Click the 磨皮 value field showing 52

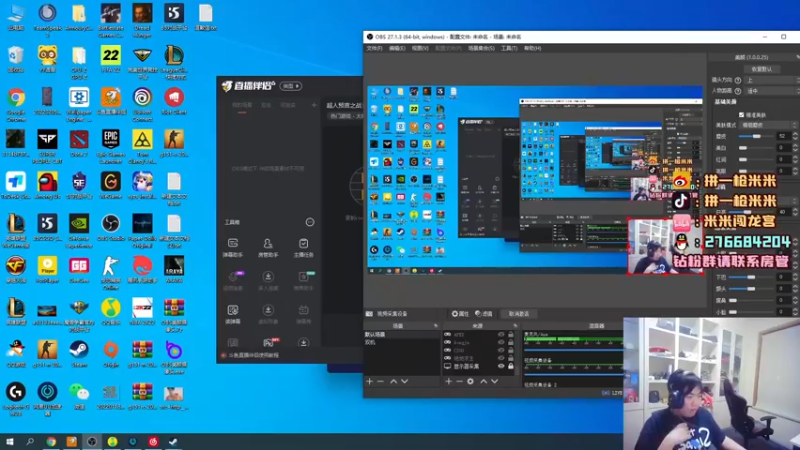(783, 136)
